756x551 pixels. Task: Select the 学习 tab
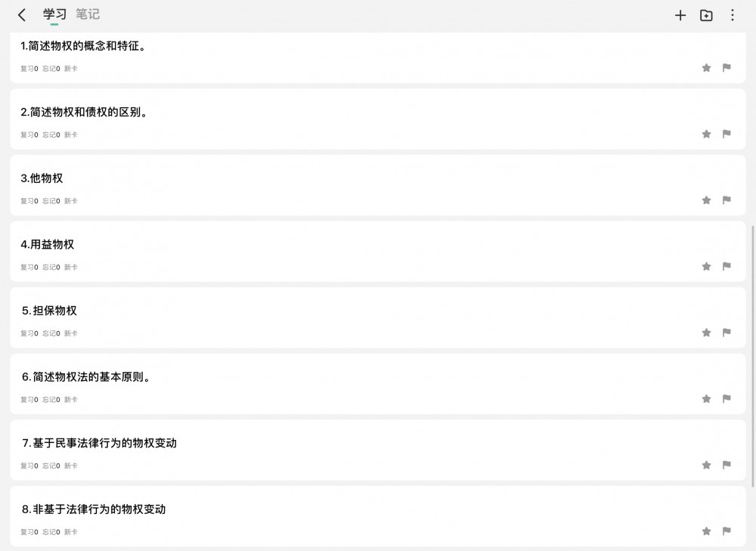pyautogui.click(x=54, y=14)
